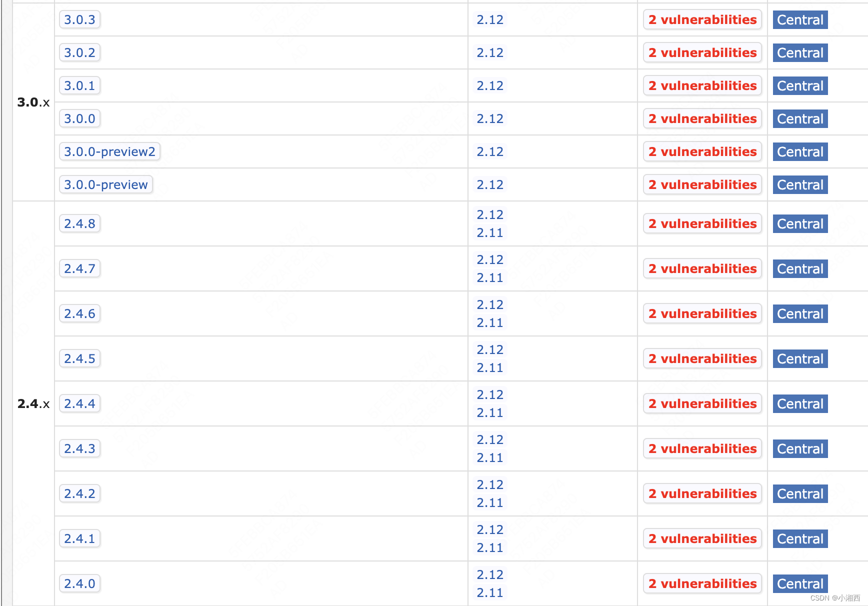Image resolution: width=868 pixels, height=606 pixels.
Task: Open version 3.0.3 link
Action: (x=79, y=19)
